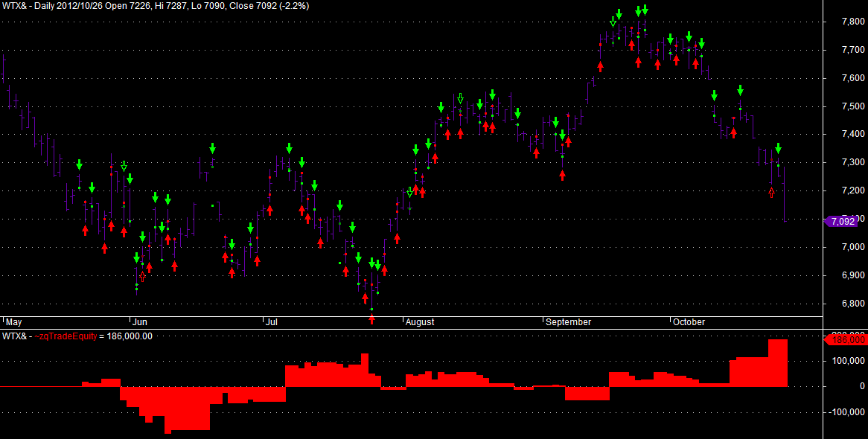Click the May label on time axis
Image resolution: width=868 pixels, height=439 pixels.
click(x=13, y=322)
